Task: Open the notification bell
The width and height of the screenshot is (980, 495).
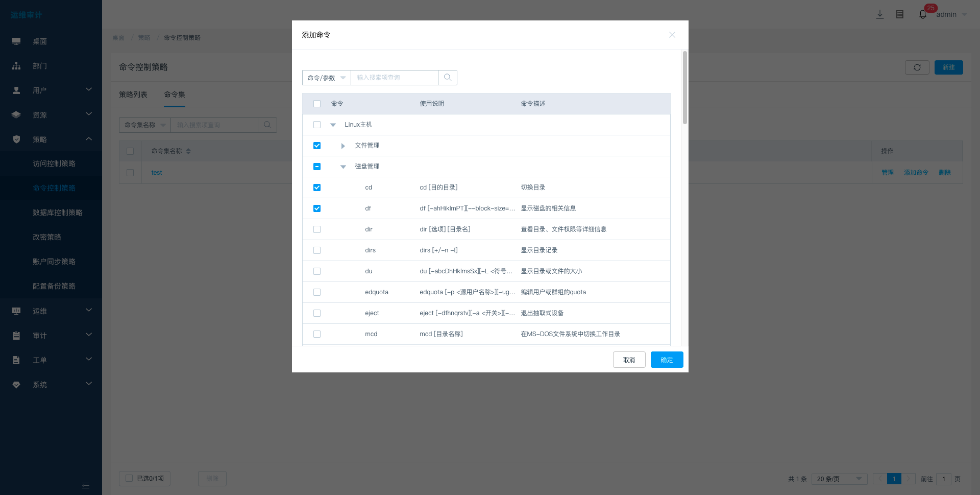Action: 923,14
